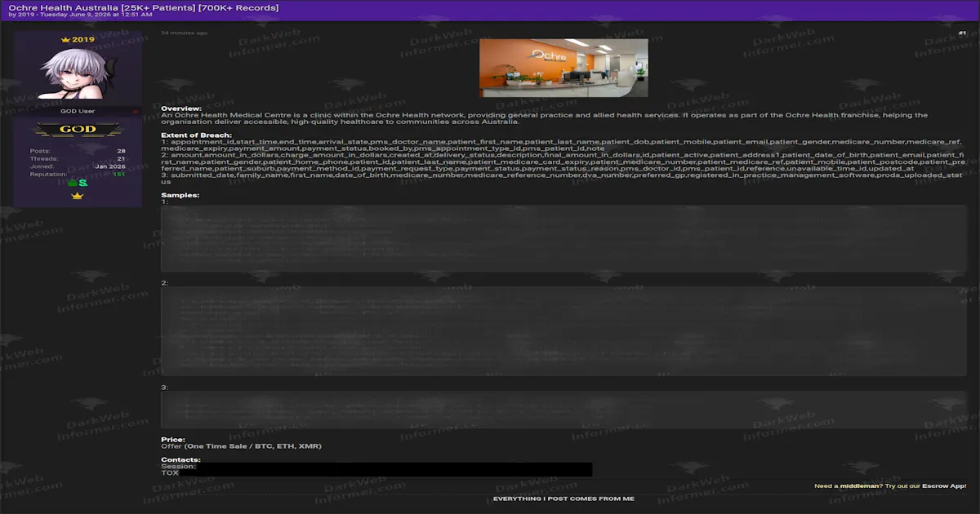Click the Posts count 28
The height and width of the screenshot is (514, 980).
point(121,151)
